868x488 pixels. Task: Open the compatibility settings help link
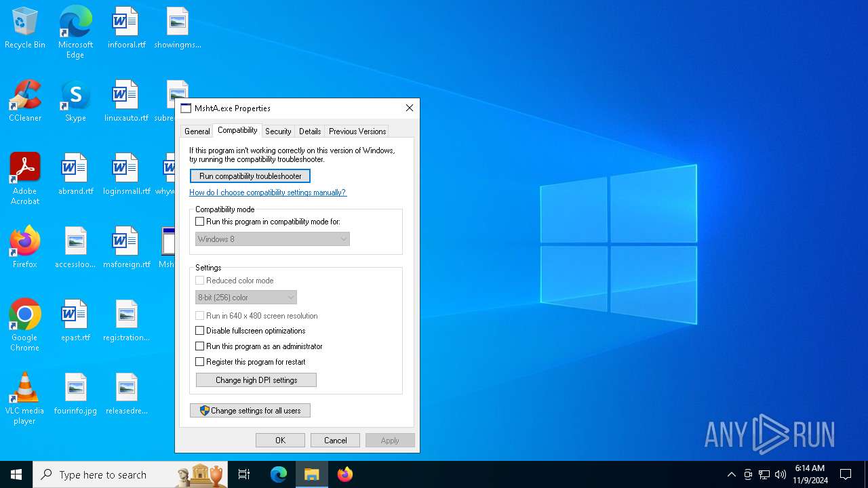(x=268, y=192)
